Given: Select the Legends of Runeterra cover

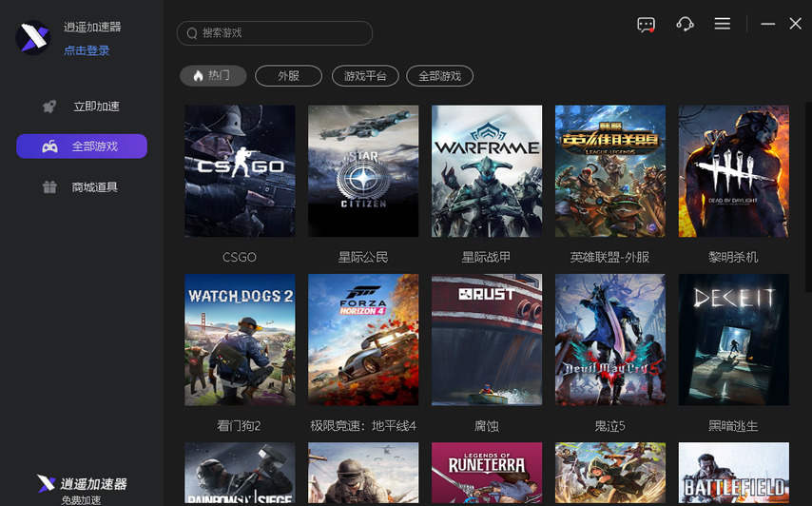Looking at the screenshot, I should coord(487,473).
